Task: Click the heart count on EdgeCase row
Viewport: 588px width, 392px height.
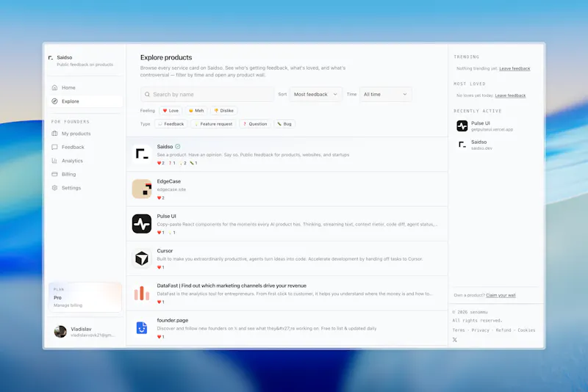Action: click(161, 197)
